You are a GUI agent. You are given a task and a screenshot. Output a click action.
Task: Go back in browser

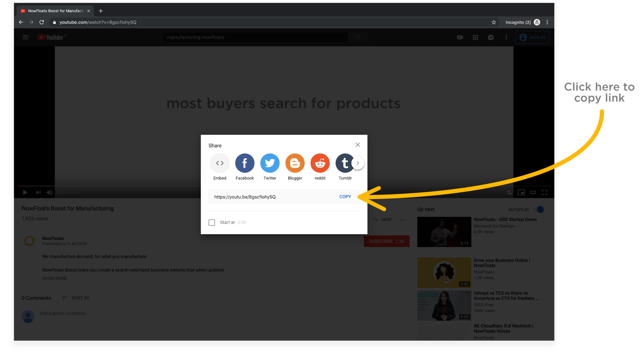21,22
